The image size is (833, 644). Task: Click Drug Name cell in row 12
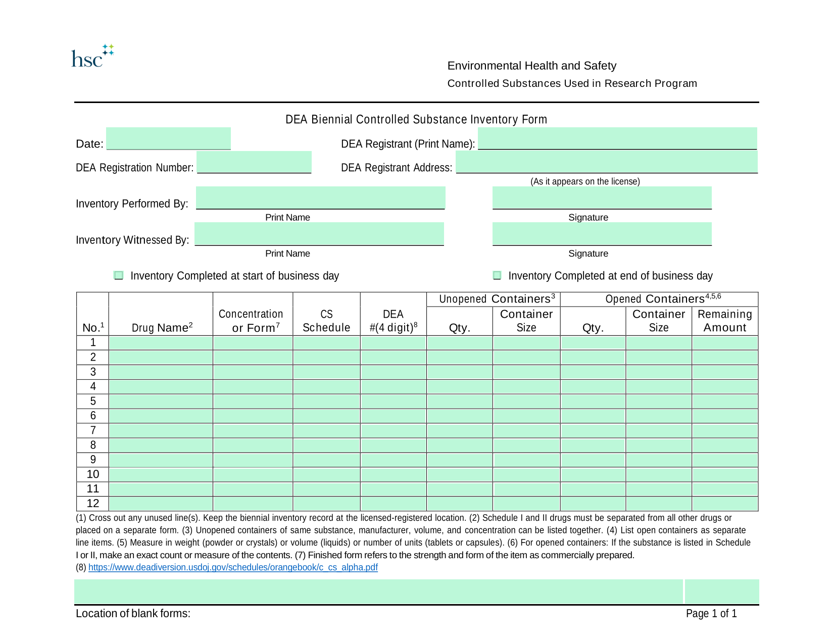[161, 504]
